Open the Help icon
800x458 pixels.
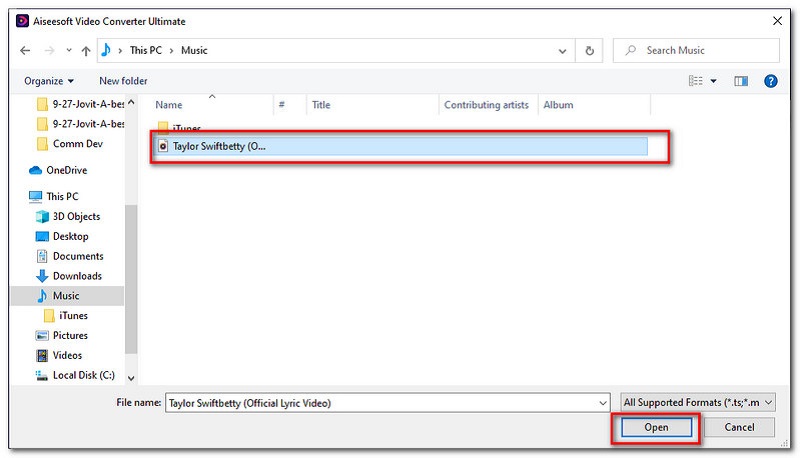click(x=770, y=81)
